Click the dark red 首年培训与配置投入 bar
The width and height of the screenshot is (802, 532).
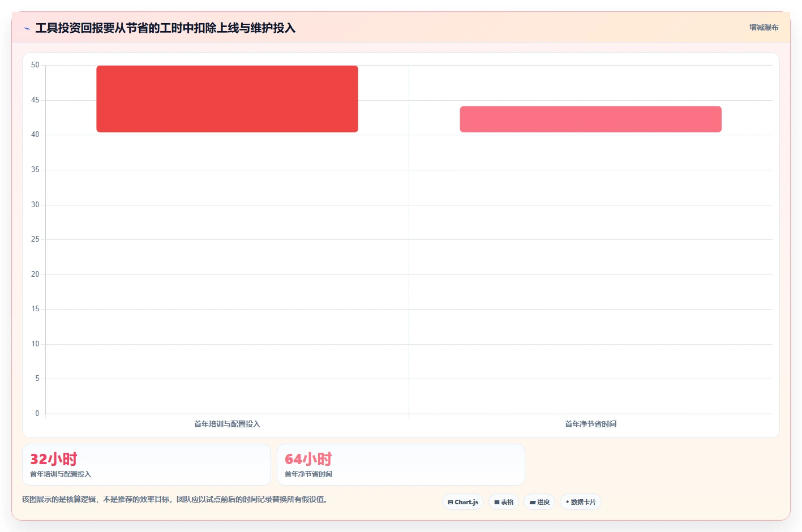pos(227,99)
